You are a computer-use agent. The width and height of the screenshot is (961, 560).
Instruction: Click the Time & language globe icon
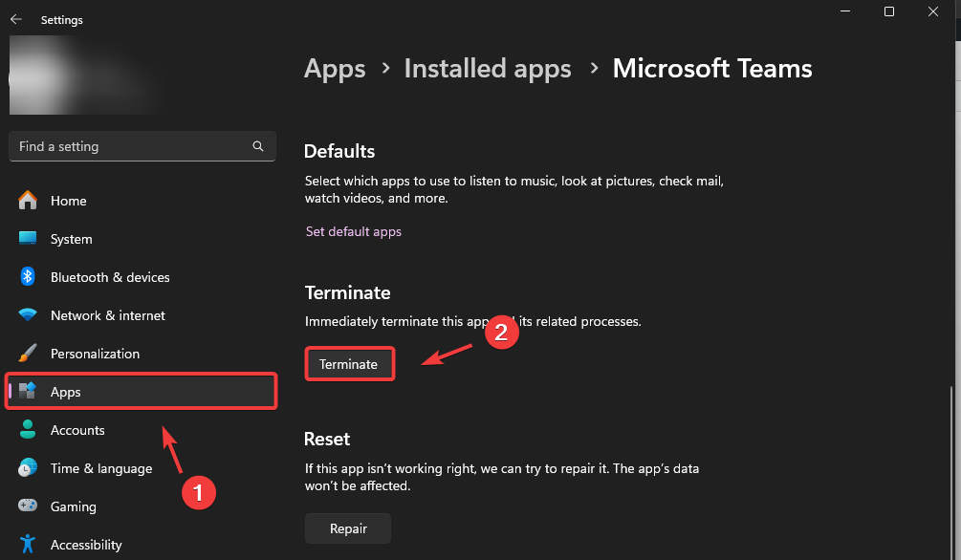coord(28,468)
